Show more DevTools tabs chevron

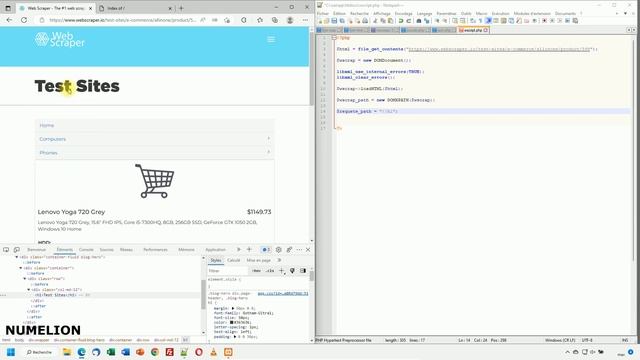pos(239,249)
